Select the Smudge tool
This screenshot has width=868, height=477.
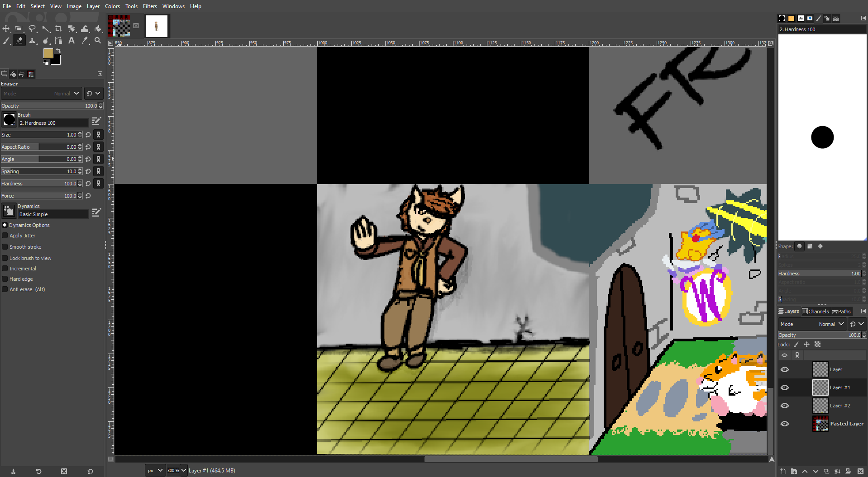[x=46, y=41]
